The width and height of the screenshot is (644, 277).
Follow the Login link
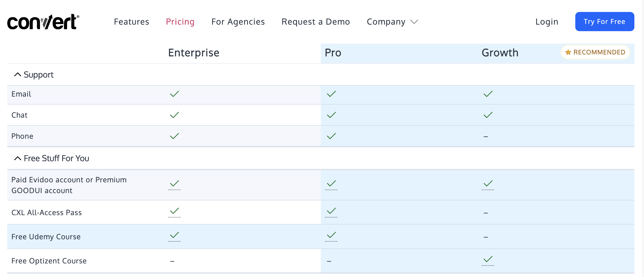546,22
